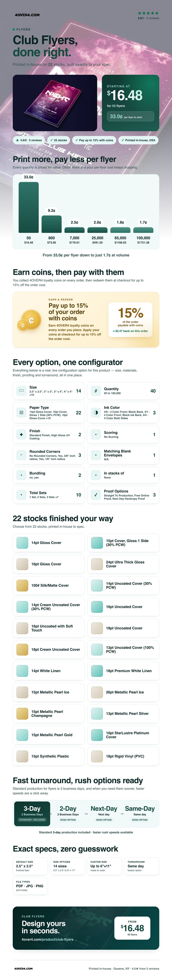This screenshot has width=172, height=980.
Task: Select the 22 stocks checkmark chip
Action: coord(58,140)
